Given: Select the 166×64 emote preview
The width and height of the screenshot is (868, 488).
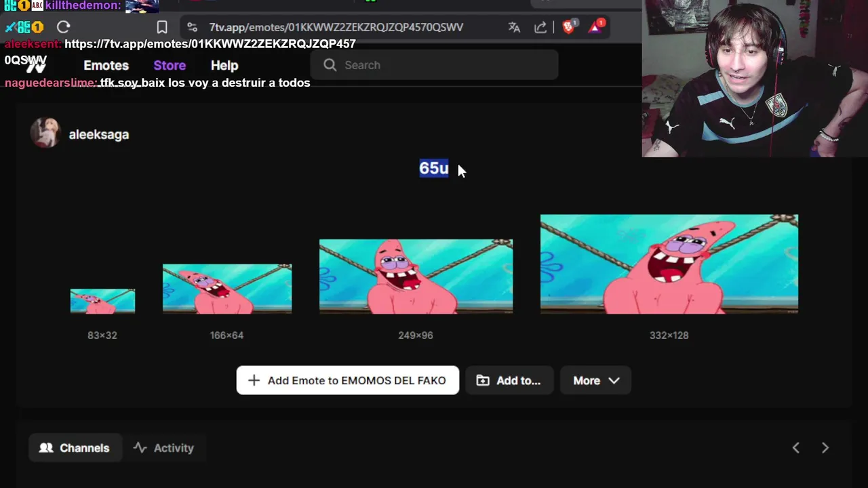Looking at the screenshot, I should click(227, 289).
